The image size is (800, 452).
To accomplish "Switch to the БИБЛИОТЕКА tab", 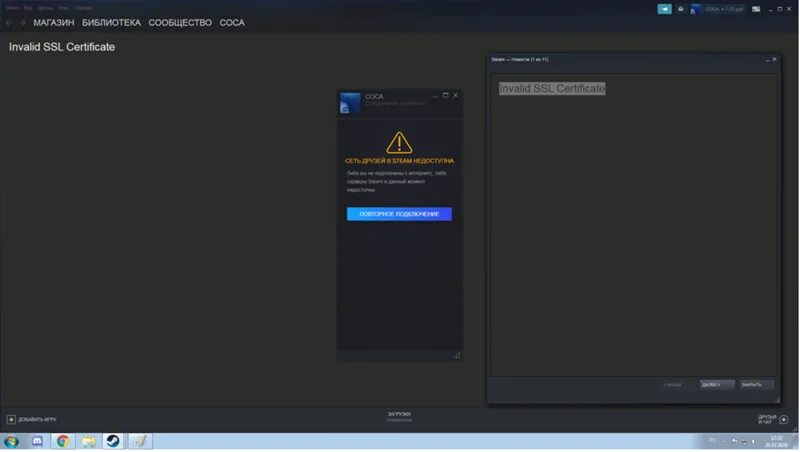I will point(111,22).
